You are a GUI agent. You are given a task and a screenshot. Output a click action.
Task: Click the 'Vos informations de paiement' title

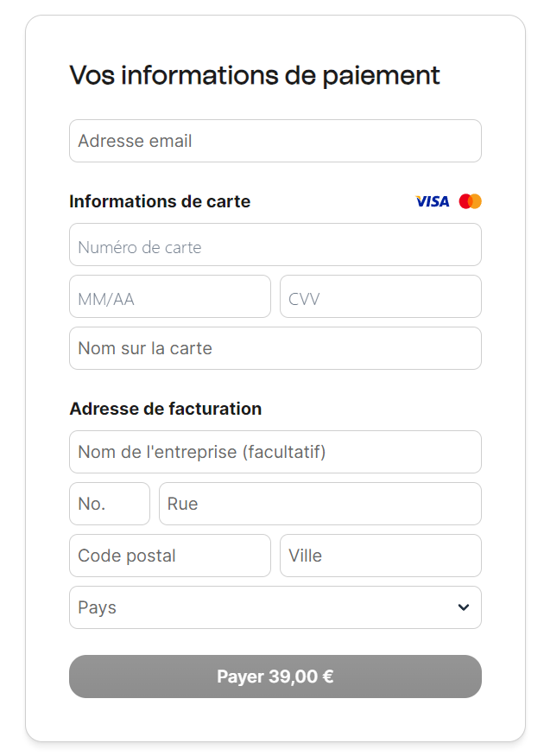coord(255,75)
